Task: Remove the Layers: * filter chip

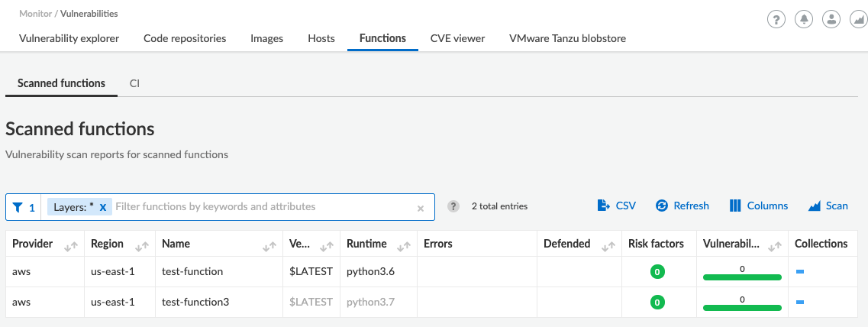Action: (102, 207)
